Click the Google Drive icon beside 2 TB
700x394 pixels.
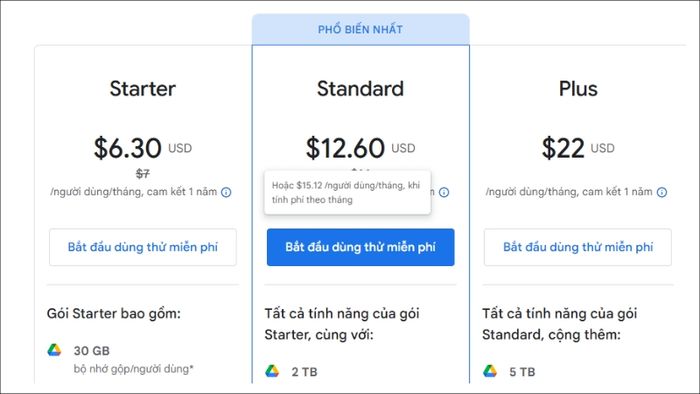click(272, 371)
